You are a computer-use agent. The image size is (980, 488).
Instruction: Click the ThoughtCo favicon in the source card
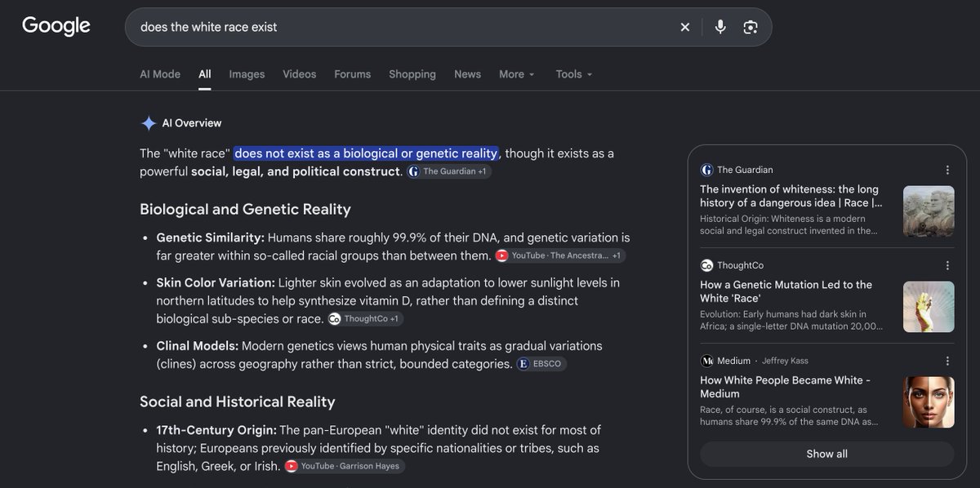(x=706, y=265)
